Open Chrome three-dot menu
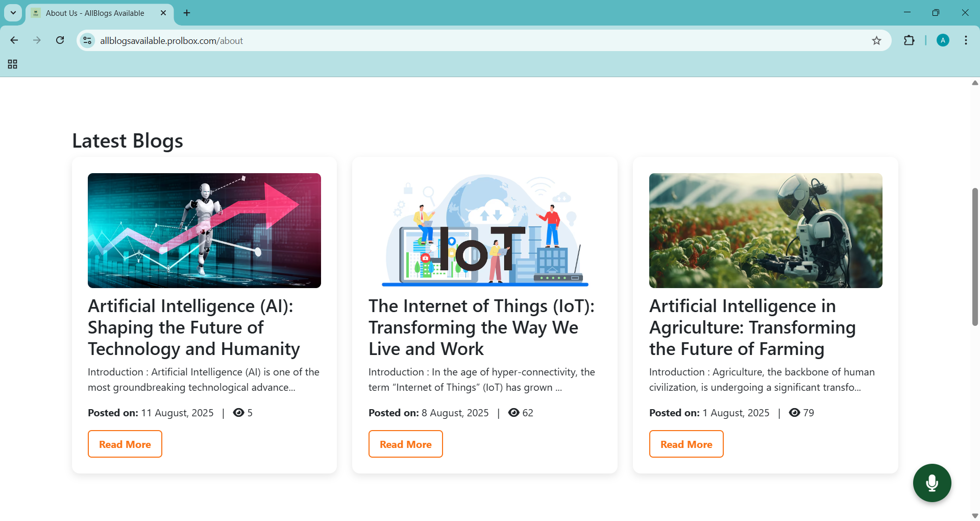The image size is (980, 521). point(966,40)
